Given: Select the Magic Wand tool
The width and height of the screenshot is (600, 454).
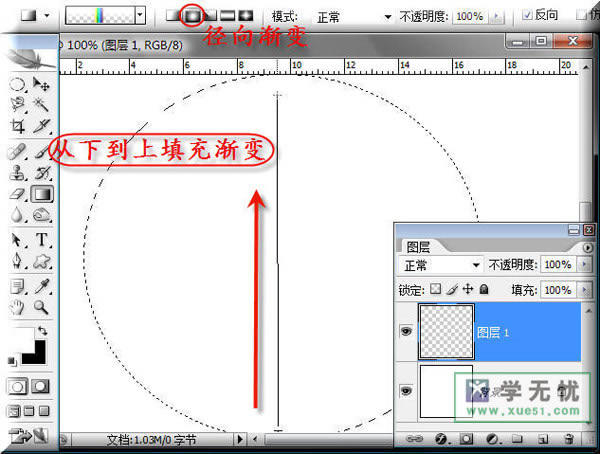Looking at the screenshot, I should pyautogui.click(x=41, y=104).
